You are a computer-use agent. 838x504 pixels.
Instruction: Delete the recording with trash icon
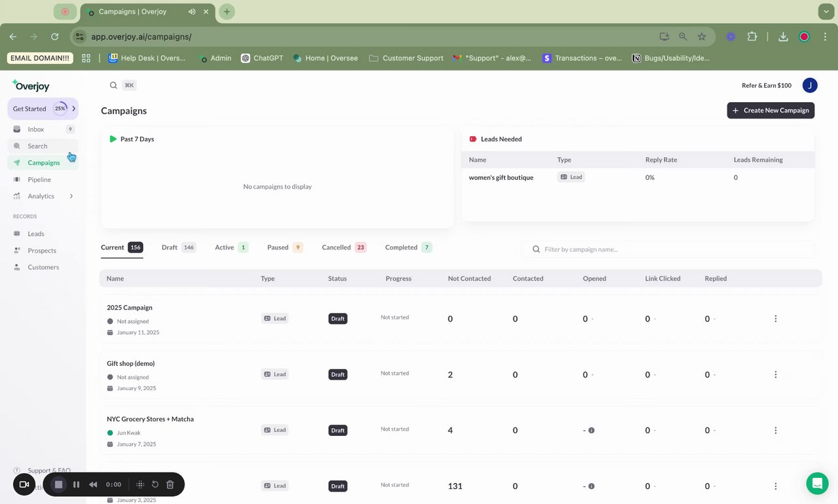[170, 484]
